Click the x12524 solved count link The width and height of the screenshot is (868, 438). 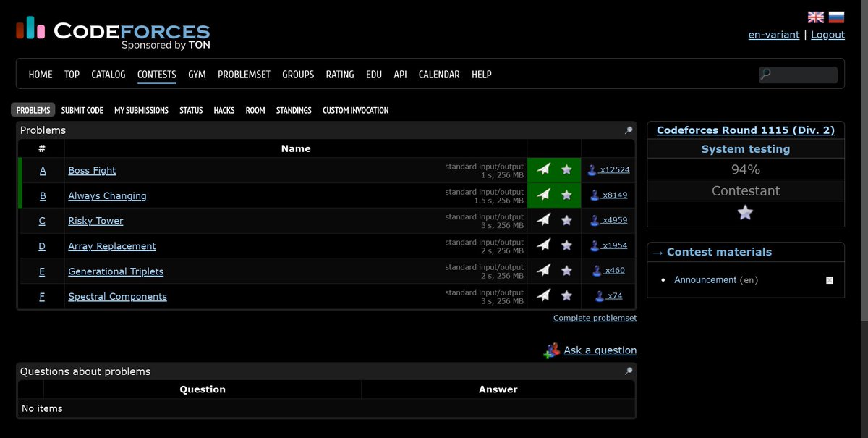coord(615,170)
